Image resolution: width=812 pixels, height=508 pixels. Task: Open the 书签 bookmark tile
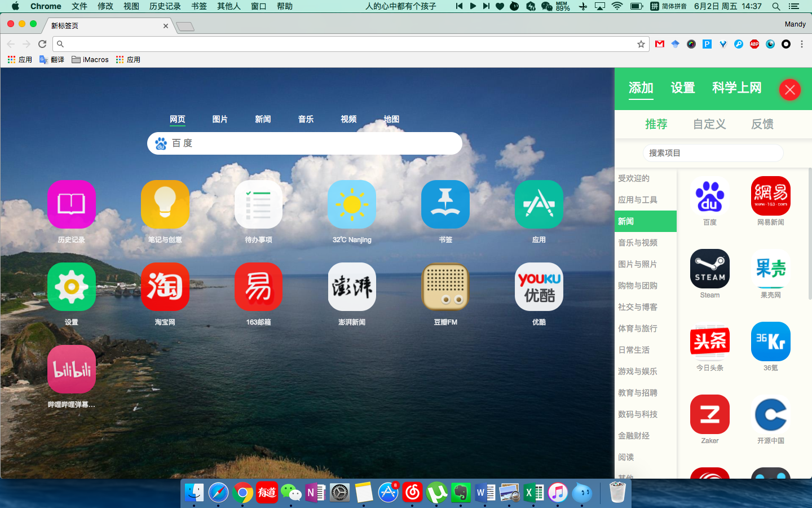coord(445,204)
